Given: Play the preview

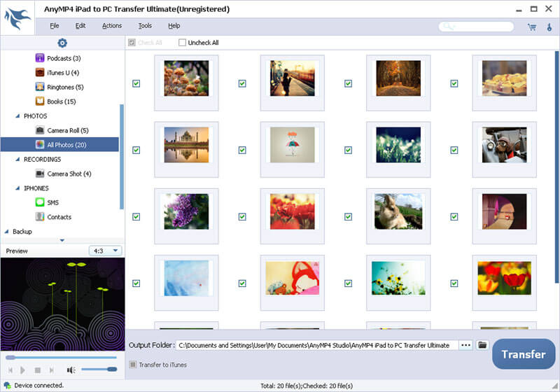Looking at the screenshot, I should tap(22, 370).
